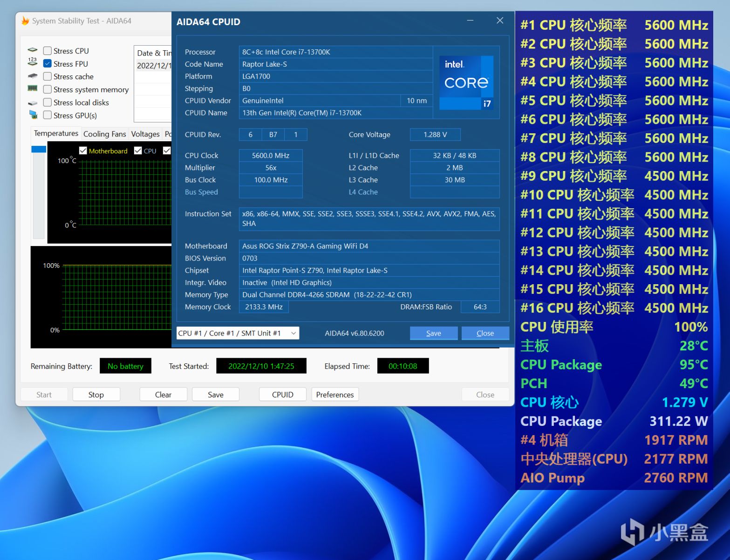Click the CPU usage 100% overlay row
730x560 pixels.
(x=614, y=327)
